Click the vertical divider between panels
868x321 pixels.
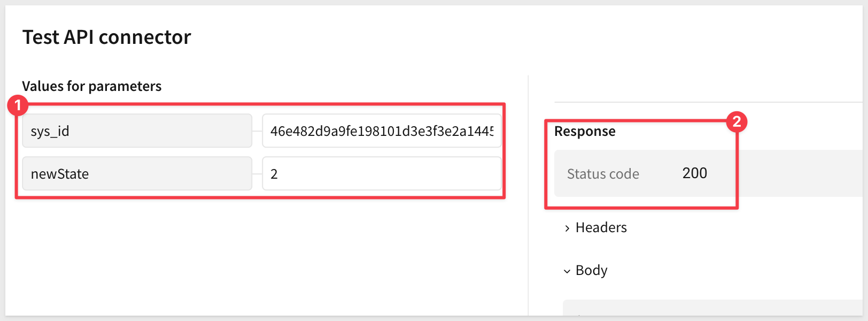pyautogui.click(x=528, y=214)
